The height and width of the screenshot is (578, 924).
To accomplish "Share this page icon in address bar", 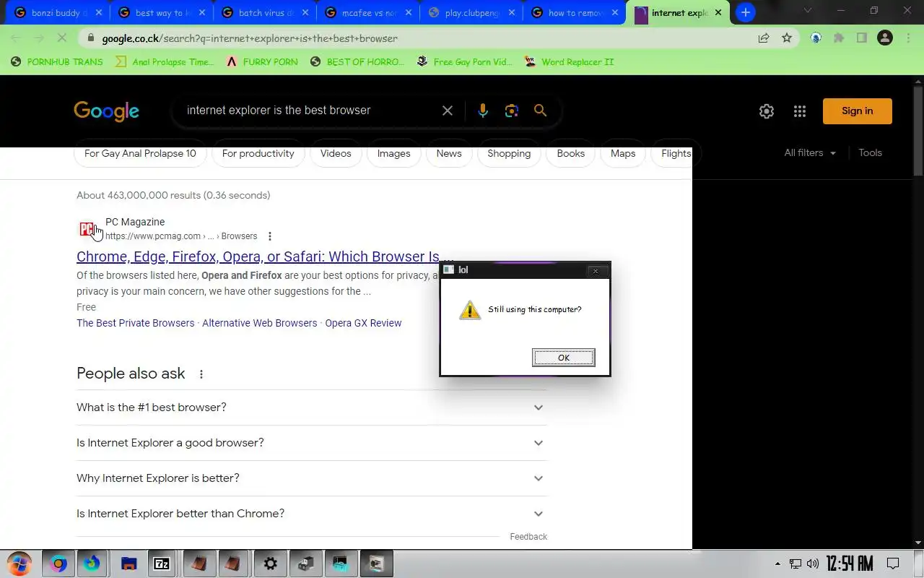I will tap(764, 38).
